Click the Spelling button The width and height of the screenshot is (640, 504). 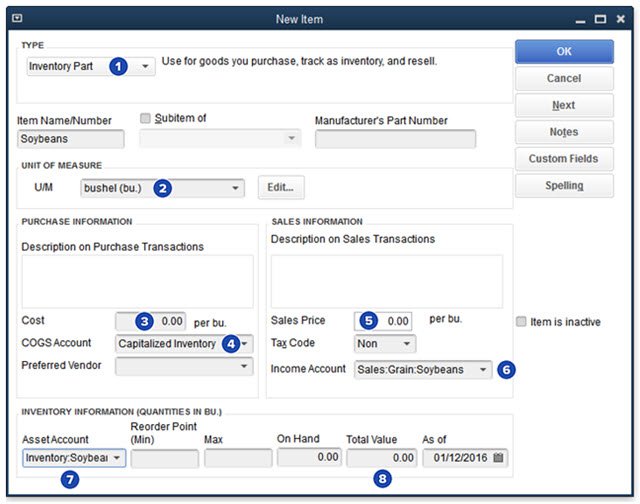click(x=564, y=185)
